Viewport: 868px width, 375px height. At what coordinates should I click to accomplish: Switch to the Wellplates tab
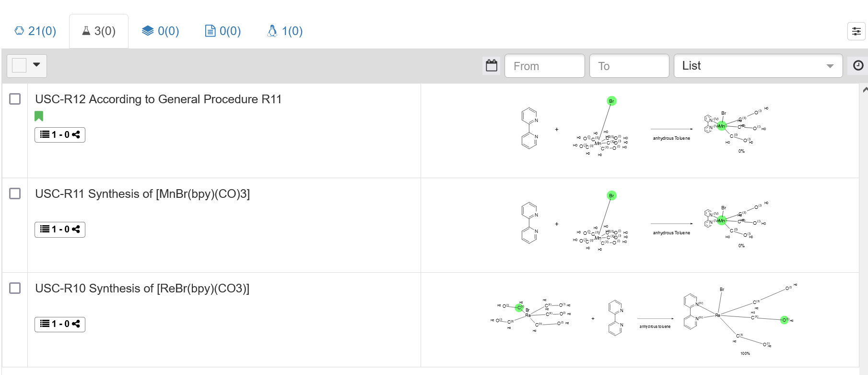pos(160,31)
